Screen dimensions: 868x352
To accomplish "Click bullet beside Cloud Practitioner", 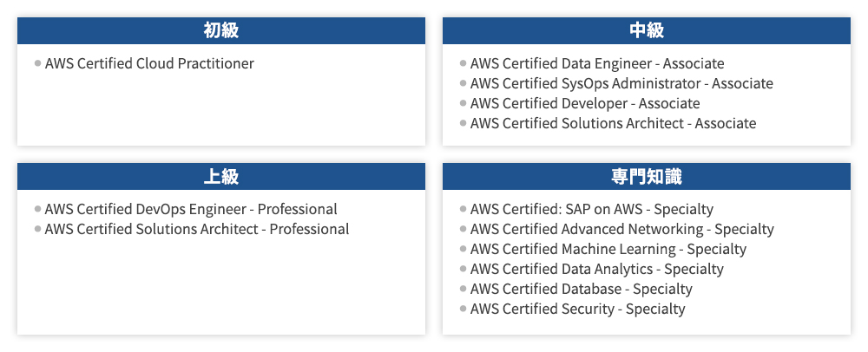I will pyautogui.click(x=38, y=63).
